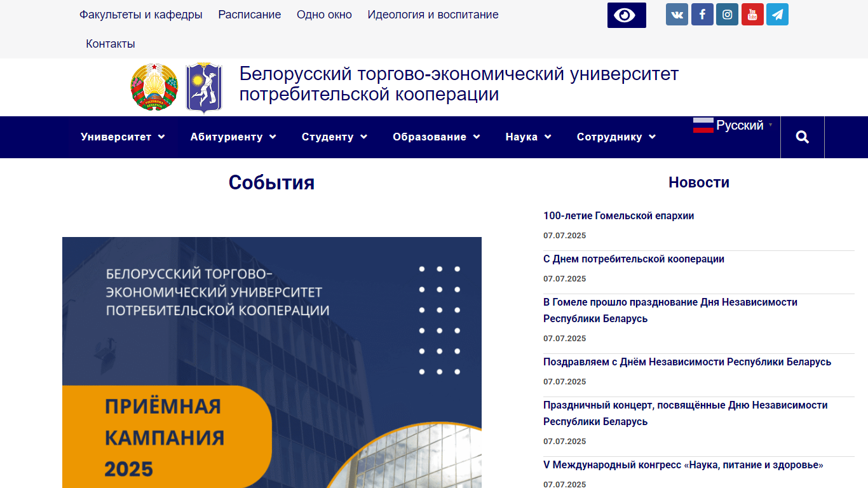The image size is (868, 488).
Task: Expand the Университет menu
Action: [123, 137]
